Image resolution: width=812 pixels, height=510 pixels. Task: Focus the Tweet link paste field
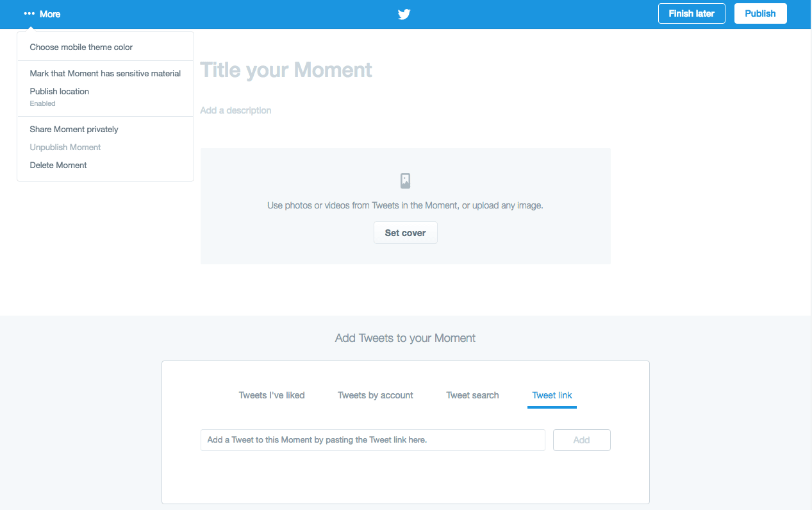click(x=373, y=440)
